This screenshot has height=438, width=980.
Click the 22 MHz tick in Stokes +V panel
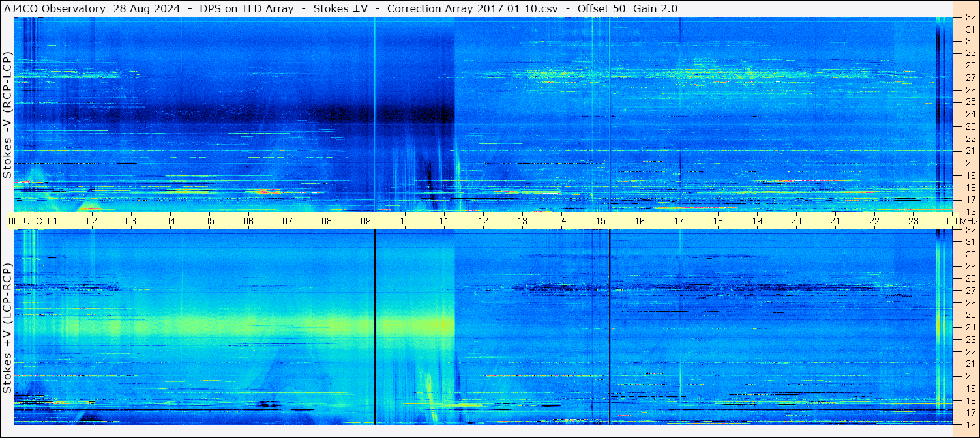(970, 352)
